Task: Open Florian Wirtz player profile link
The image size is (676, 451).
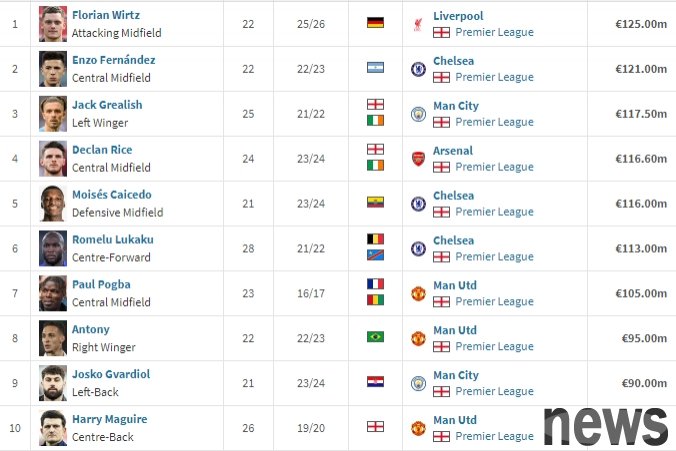Action: coord(106,15)
